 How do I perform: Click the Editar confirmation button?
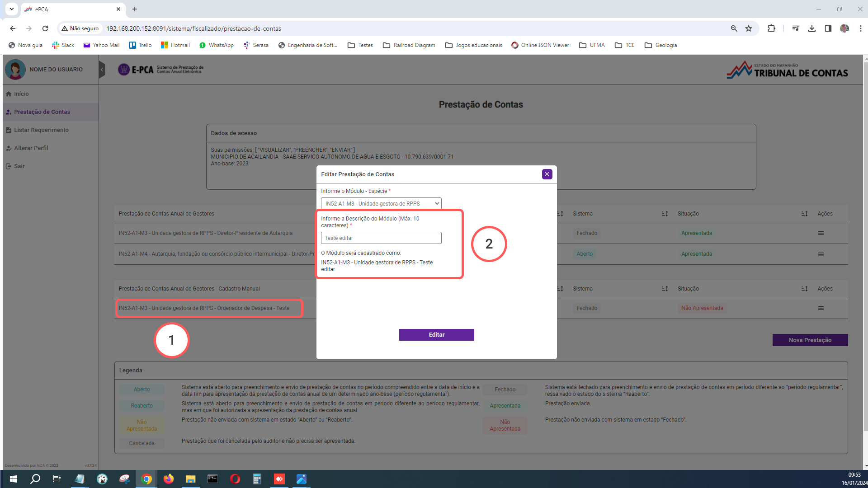pyautogui.click(x=436, y=334)
